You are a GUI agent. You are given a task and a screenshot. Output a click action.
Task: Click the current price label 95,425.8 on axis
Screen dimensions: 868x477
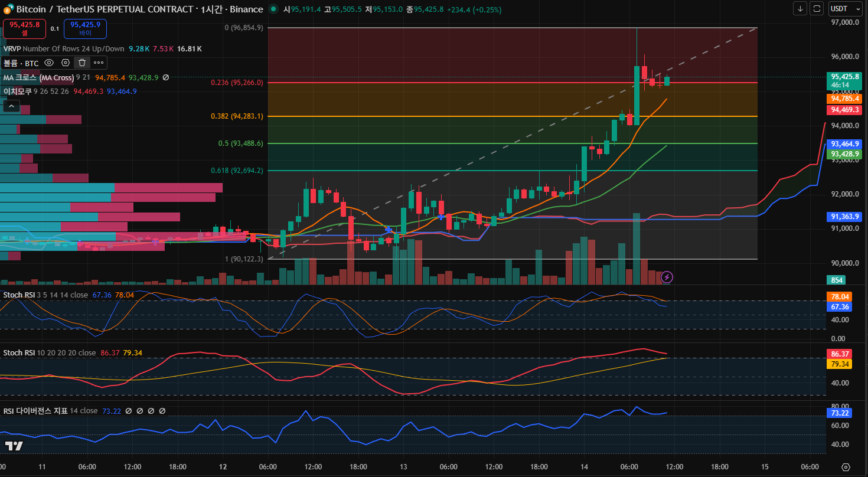(844, 77)
